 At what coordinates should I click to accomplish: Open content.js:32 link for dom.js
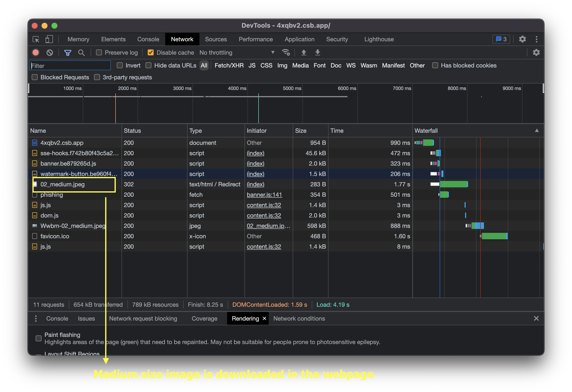tap(264, 216)
